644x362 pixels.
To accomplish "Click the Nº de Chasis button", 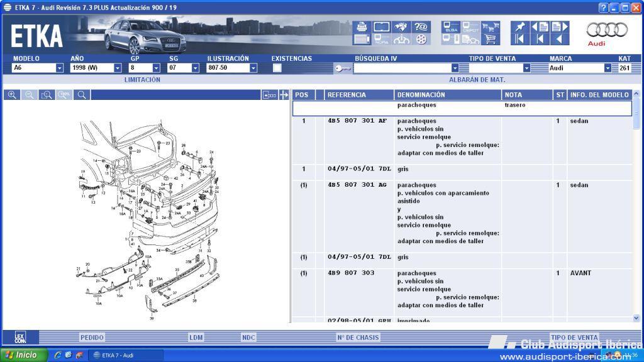I will (x=358, y=337).
